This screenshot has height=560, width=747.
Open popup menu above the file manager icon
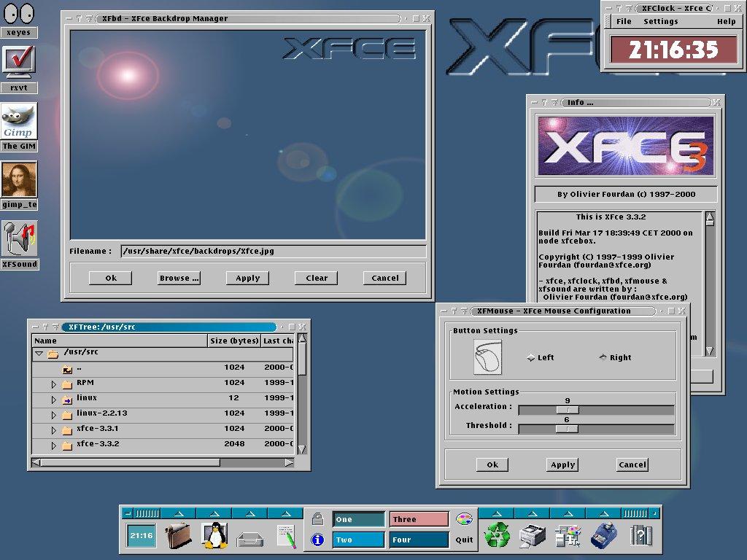[179, 513]
